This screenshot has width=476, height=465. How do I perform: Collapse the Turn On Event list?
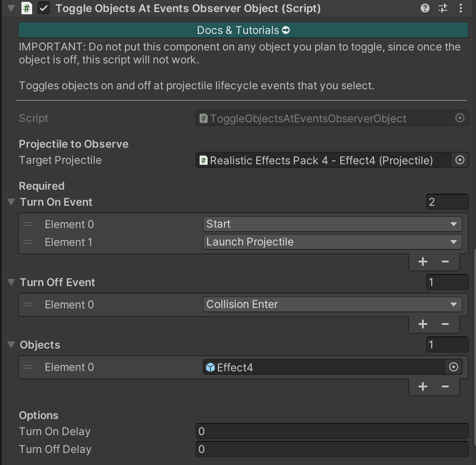12,202
